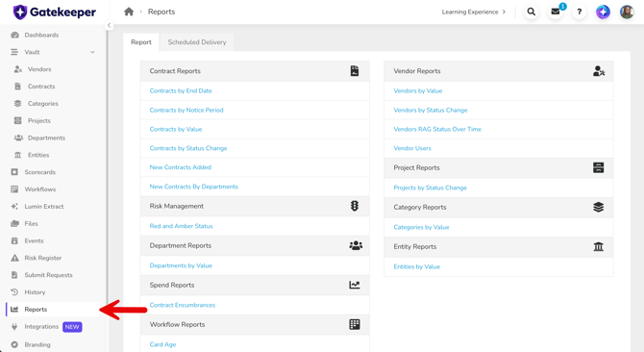Click the Workflow Reports grid icon
The image size is (644, 352).
(355, 324)
